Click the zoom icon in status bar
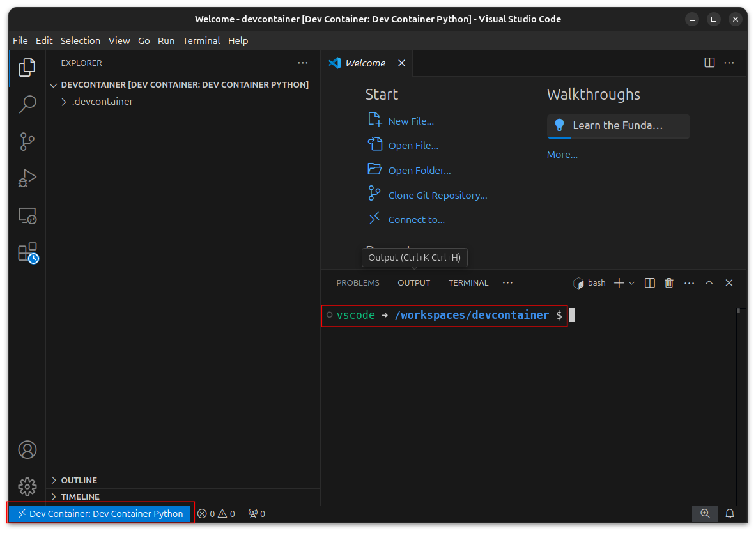 click(x=705, y=514)
